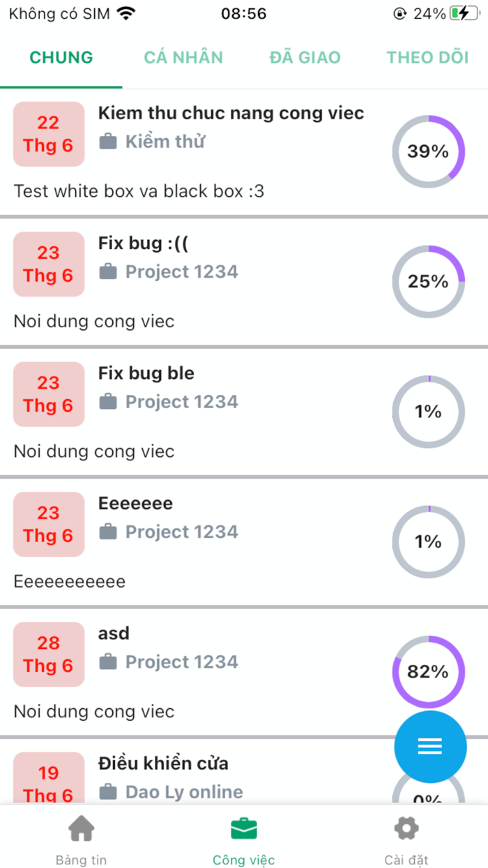Click the 82% progress circle on asd task
This screenshot has height=868, width=488.
click(428, 672)
